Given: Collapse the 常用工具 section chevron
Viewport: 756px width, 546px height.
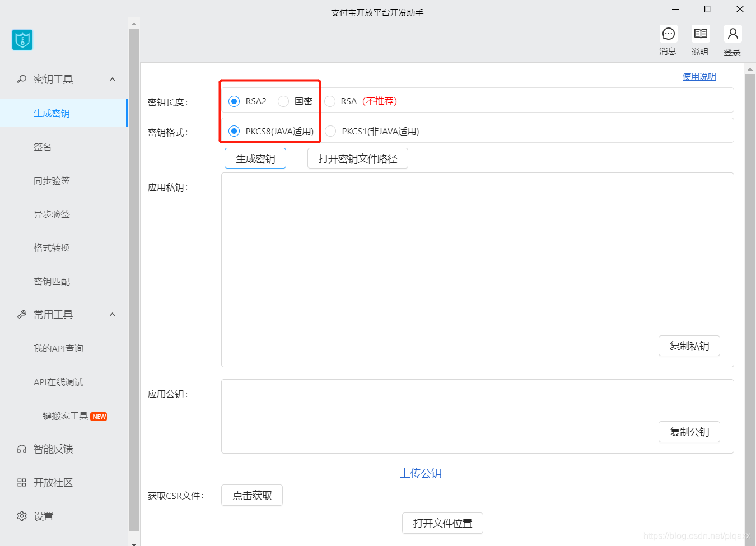Looking at the screenshot, I should point(113,315).
